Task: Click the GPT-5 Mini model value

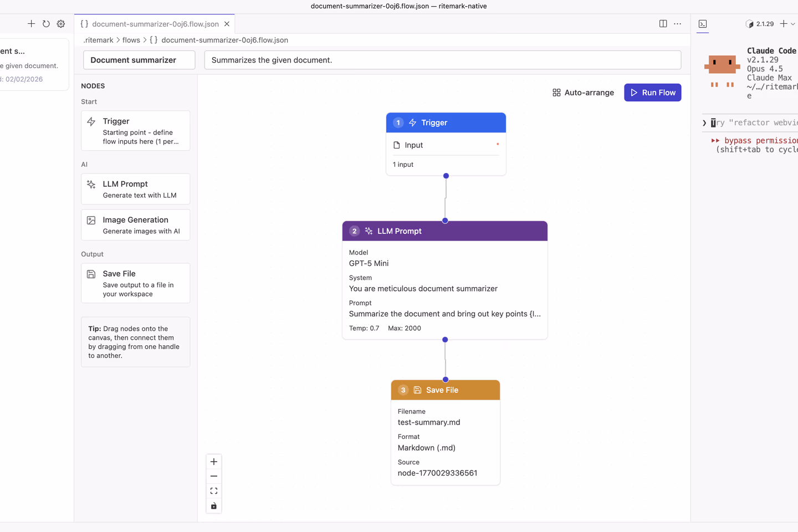Action: tap(369, 263)
